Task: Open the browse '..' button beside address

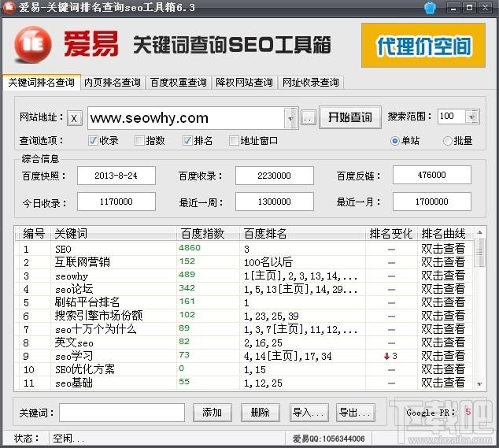Action: tap(308, 118)
